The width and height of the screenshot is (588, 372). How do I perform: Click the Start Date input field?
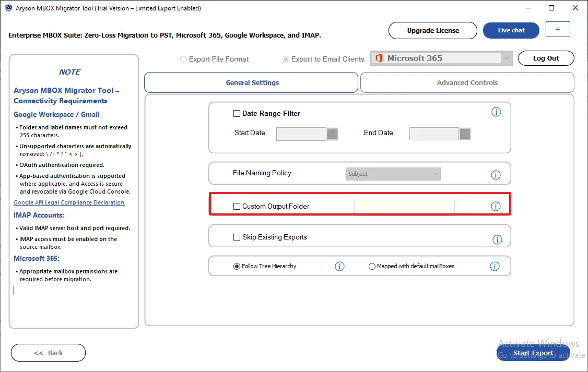pyautogui.click(x=301, y=134)
